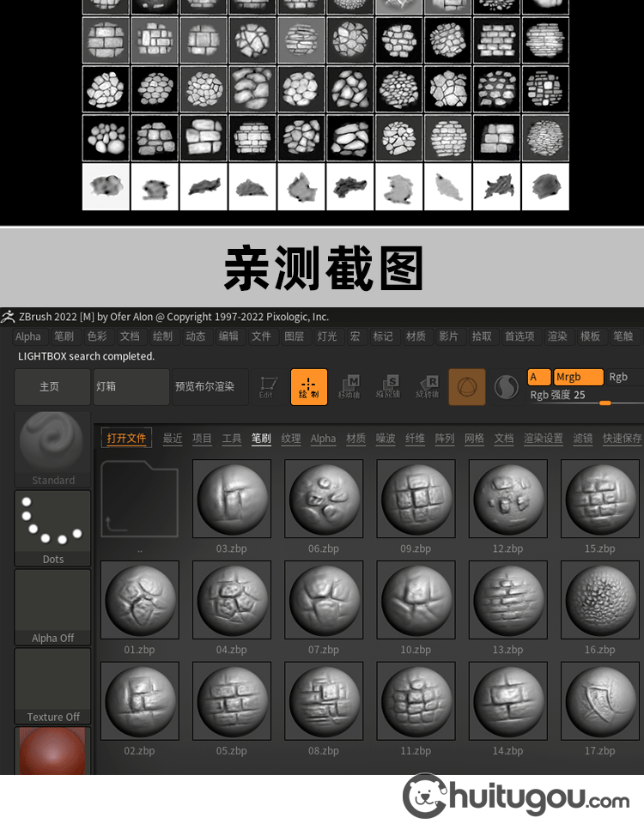Toggle the Rgb mode button

tap(624, 377)
